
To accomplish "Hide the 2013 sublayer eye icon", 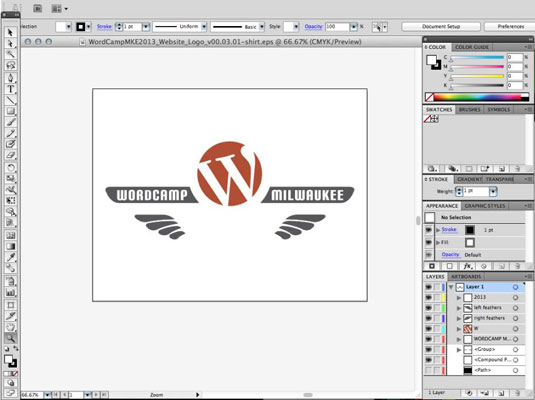I will (429, 298).
